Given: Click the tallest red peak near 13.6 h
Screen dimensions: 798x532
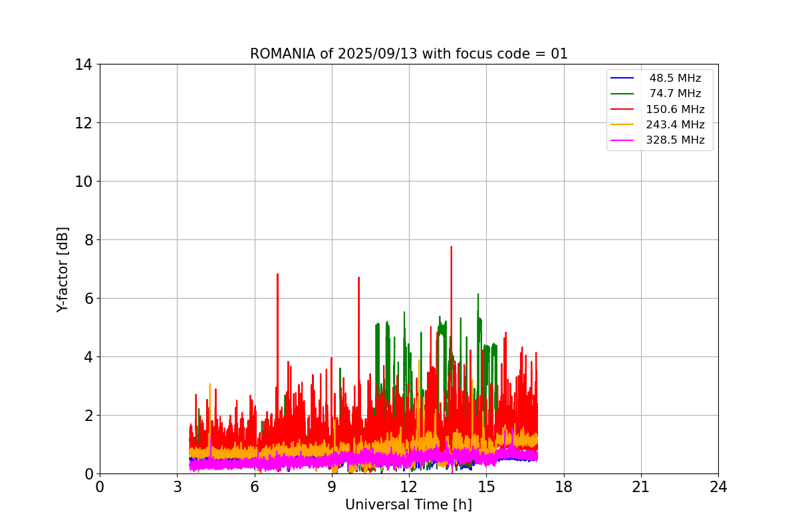Looking at the screenshot, I should [452, 247].
